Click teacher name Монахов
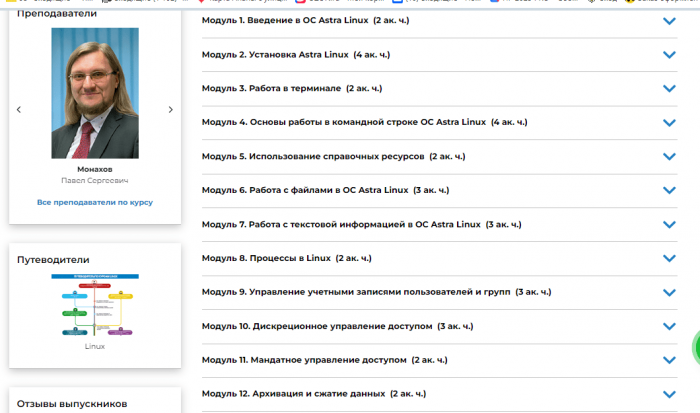Viewport: 700px width, 413px height. point(95,169)
